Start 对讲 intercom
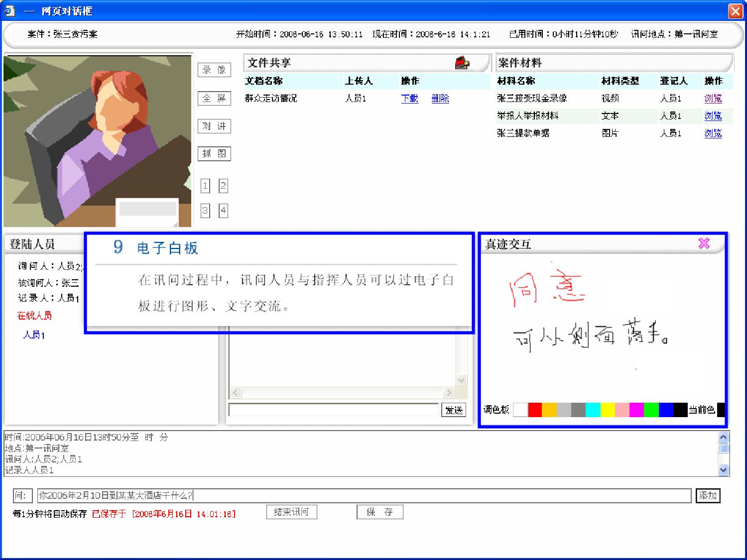Screen dimensions: 747x560 (x=214, y=126)
